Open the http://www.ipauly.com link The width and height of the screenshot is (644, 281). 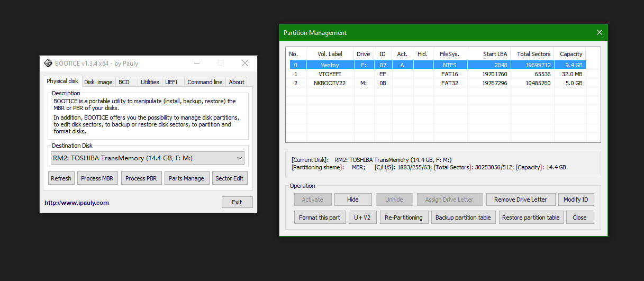77,203
